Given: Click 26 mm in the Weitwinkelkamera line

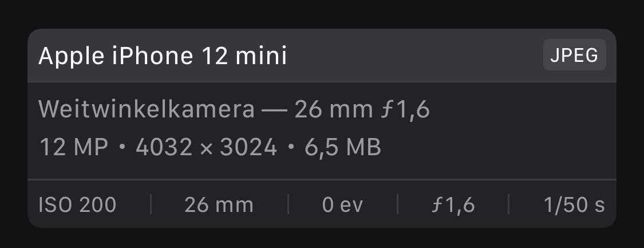Looking at the screenshot, I should coord(330,109).
